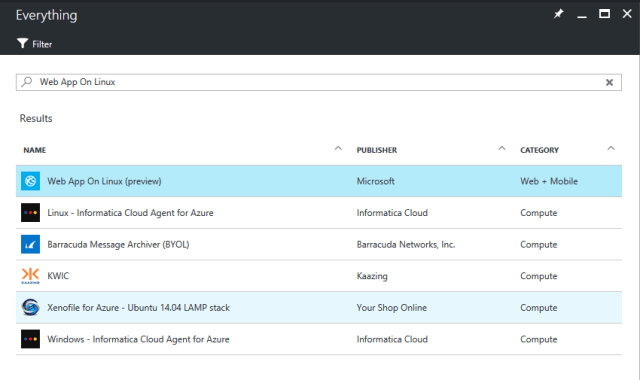Focus the Web App On Linux search field
The image size is (640, 380).
(x=318, y=82)
